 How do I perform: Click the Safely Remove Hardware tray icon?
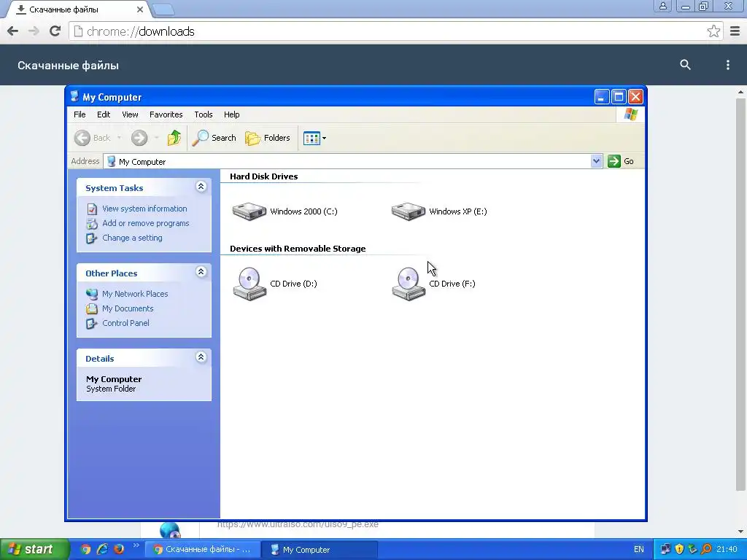(x=693, y=550)
